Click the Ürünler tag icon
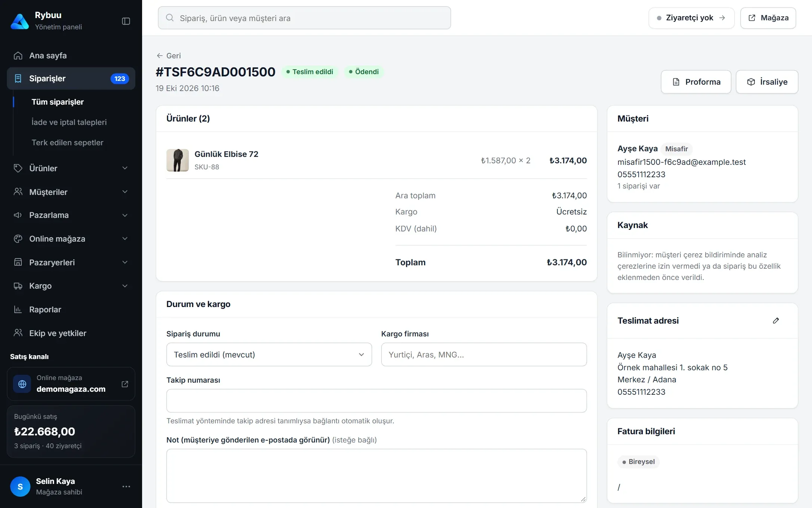The height and width of the screenshot is (508, 812). tap(18, 168)
